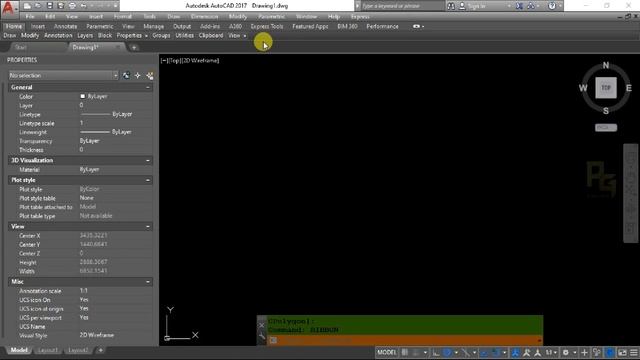Image resolution: width=640 pixels, height=360 pixels.
Task: Collapse the 3D Visualization section
Action: (148, 160)
